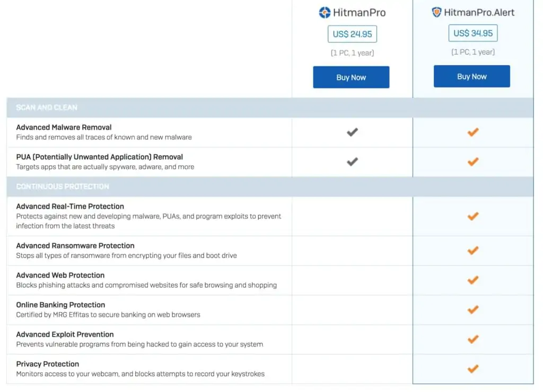
Task: Click 'Finds and removes all traces' description
Action: click(104, 137)
